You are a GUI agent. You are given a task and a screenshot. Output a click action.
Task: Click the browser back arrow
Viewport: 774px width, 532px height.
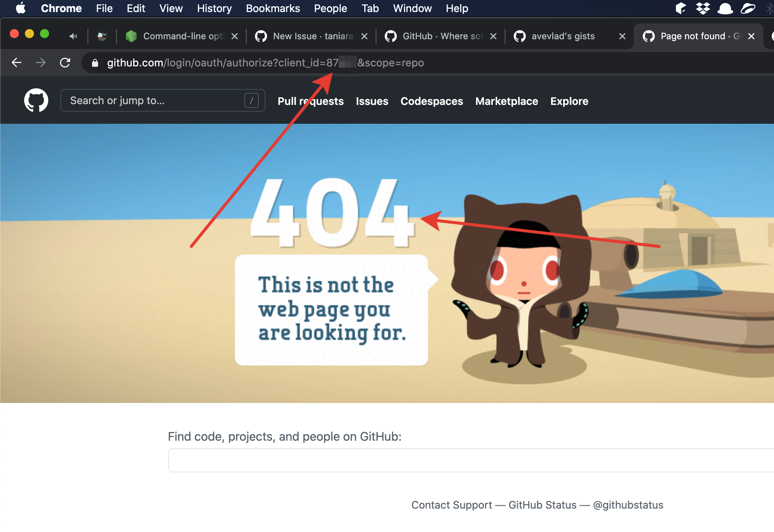pos(17,63)
